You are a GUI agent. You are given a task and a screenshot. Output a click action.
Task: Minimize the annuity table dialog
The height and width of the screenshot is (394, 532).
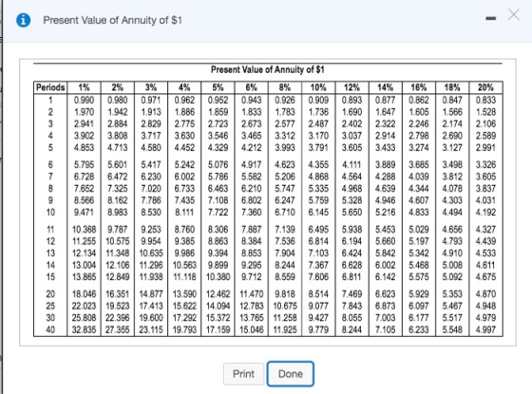click(x=490, y=19)
